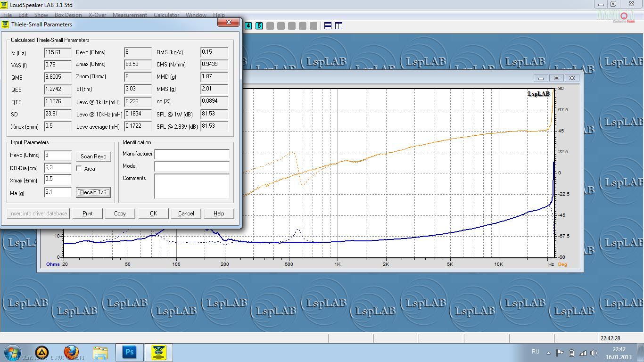Minimize the impedance graph window
Viewport: 644px width, 362px height.
point(541,78)
